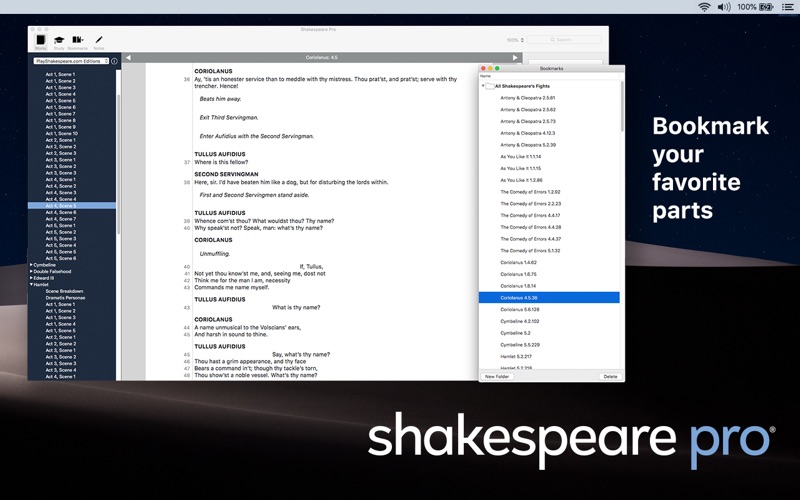800x500 pixels.
Task: Open the Wi-Fi status menu
Action: [704, 7]
